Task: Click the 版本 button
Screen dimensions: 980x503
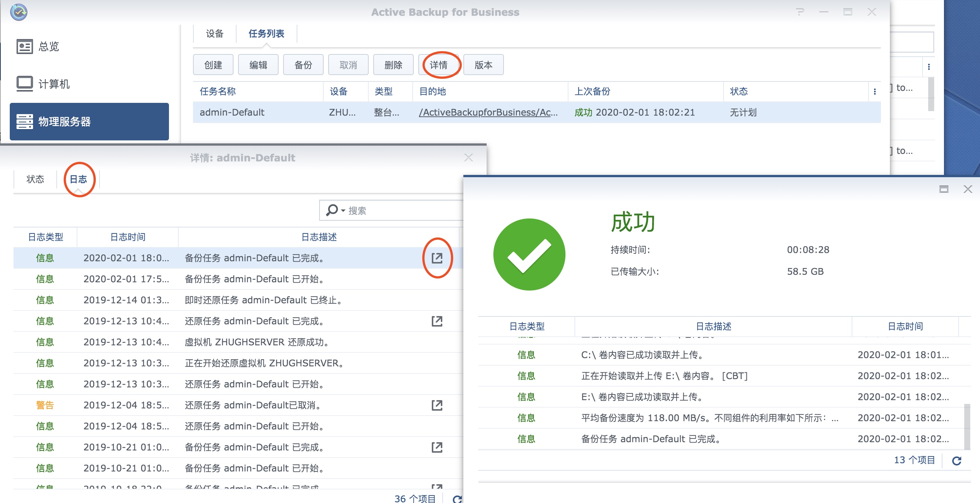Action: click(x=484, y=65)
